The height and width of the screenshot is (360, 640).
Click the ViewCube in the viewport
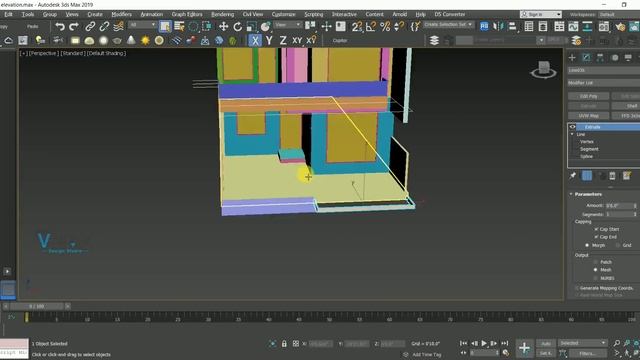pyautogui.click(x=544, y=69)
